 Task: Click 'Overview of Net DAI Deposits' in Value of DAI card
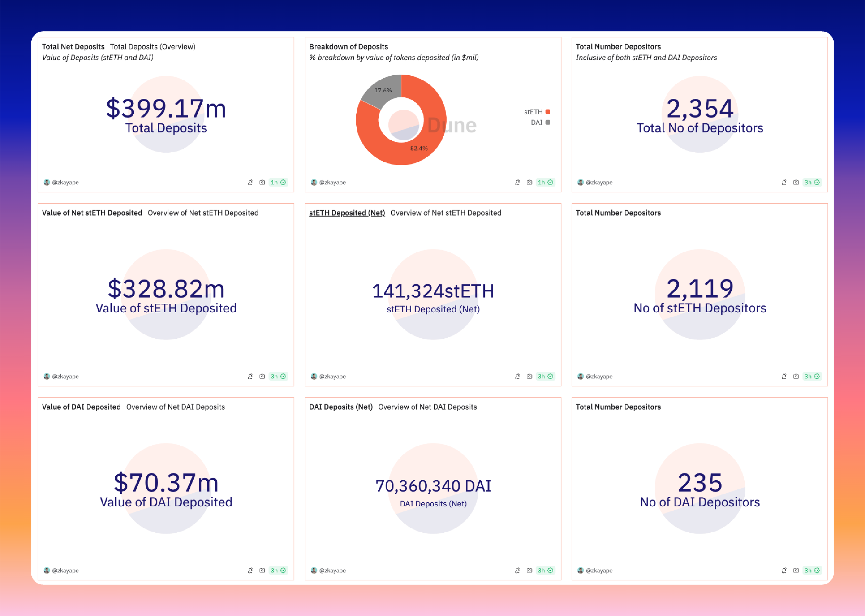coord(175,407)
